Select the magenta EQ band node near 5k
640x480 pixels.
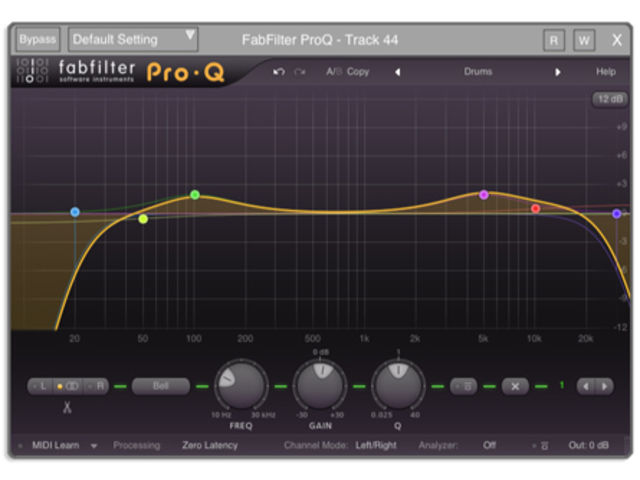coord(484,195)
